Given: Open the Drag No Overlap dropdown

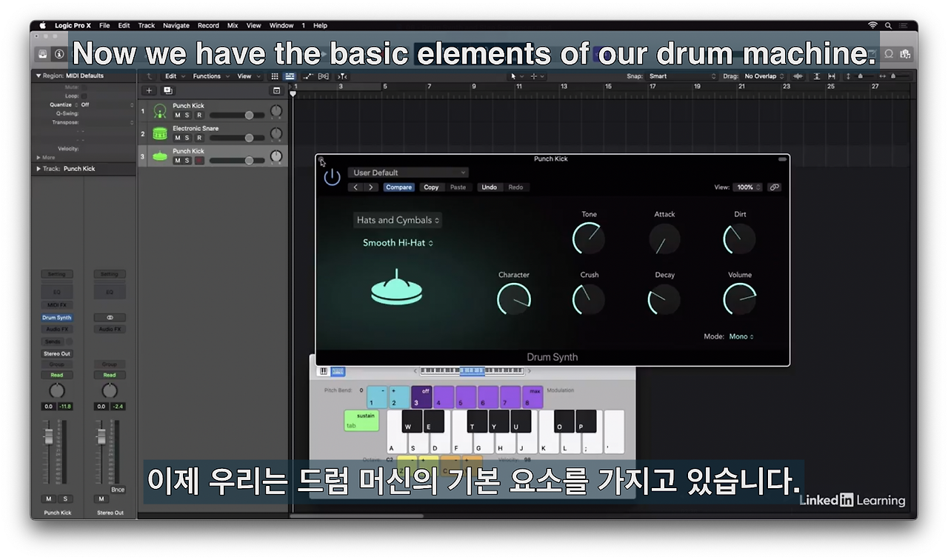Looking at the screenshot, I should coord(764,76).
